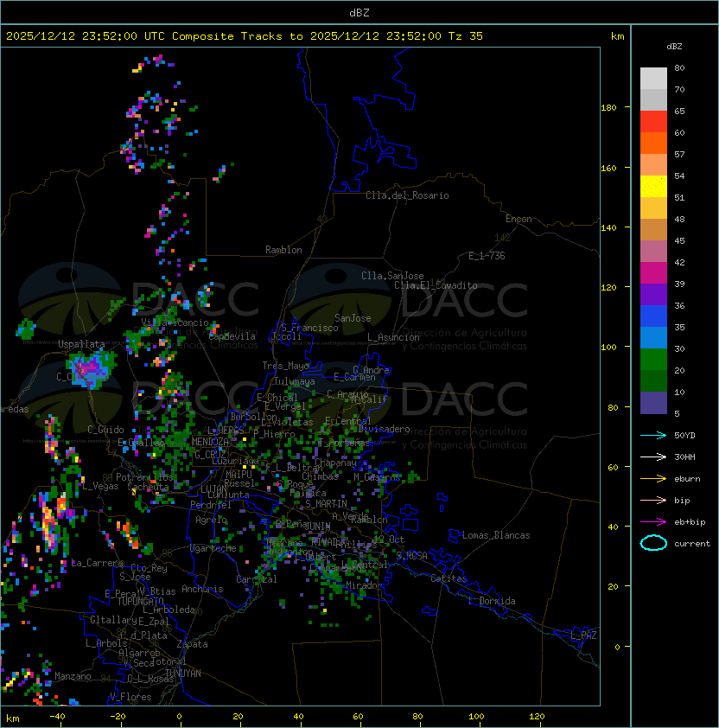This screenshot has width=719, height=728.
Task: Click the '180' tick on the km axis
Action: (608, 108)
